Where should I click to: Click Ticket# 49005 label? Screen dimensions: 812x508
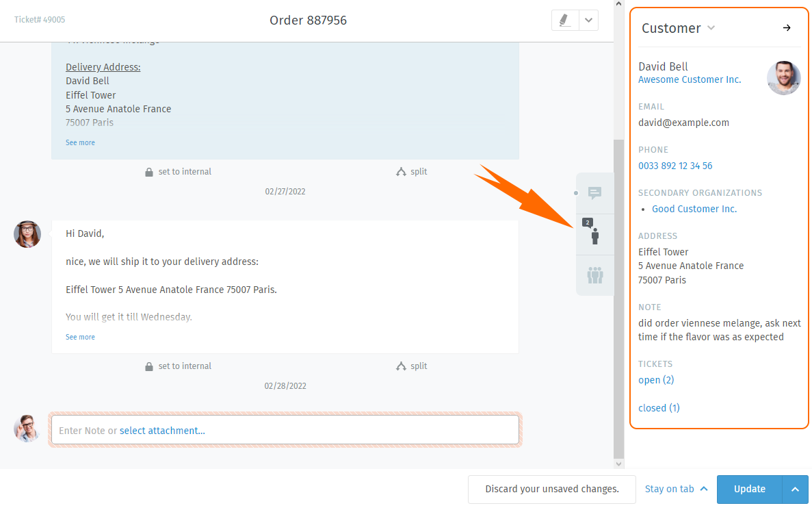pyautogui.click(x=40, y=20)
